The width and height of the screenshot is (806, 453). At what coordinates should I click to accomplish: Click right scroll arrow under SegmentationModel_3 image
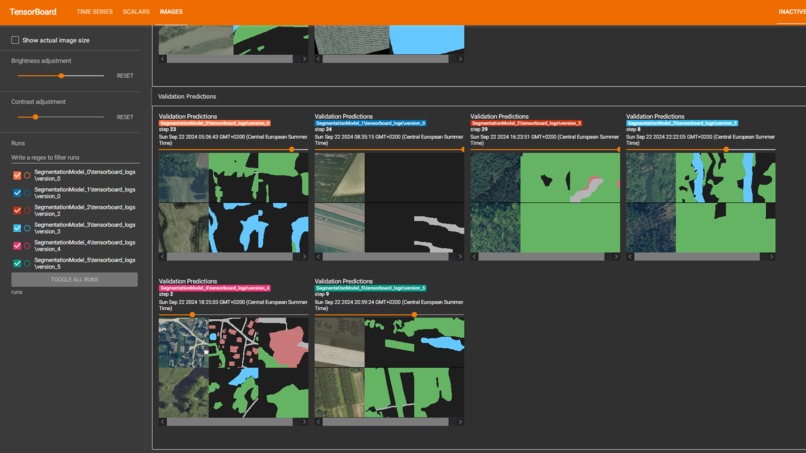[772, 256]
